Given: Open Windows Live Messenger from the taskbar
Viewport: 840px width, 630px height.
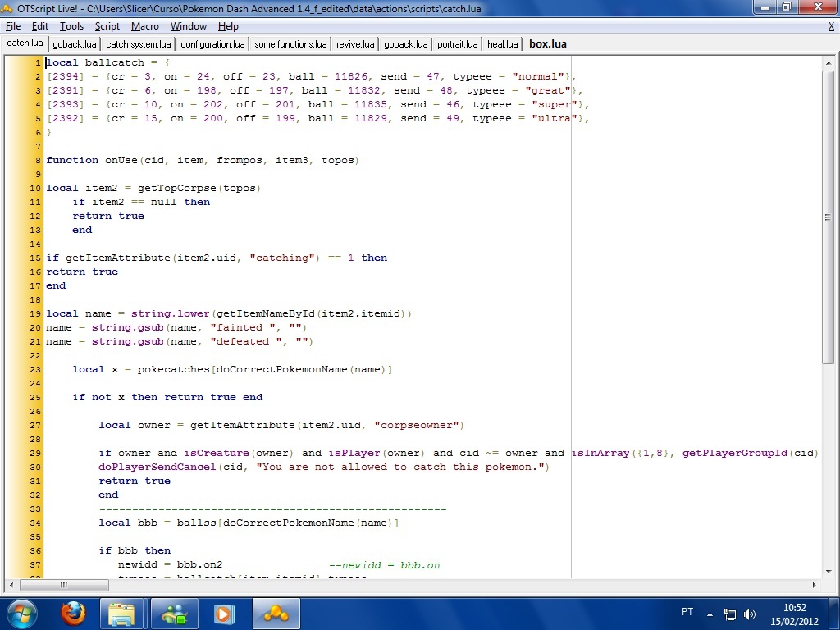Looking at the screenshot, I should pyautogui.click(x=174, y=614).
